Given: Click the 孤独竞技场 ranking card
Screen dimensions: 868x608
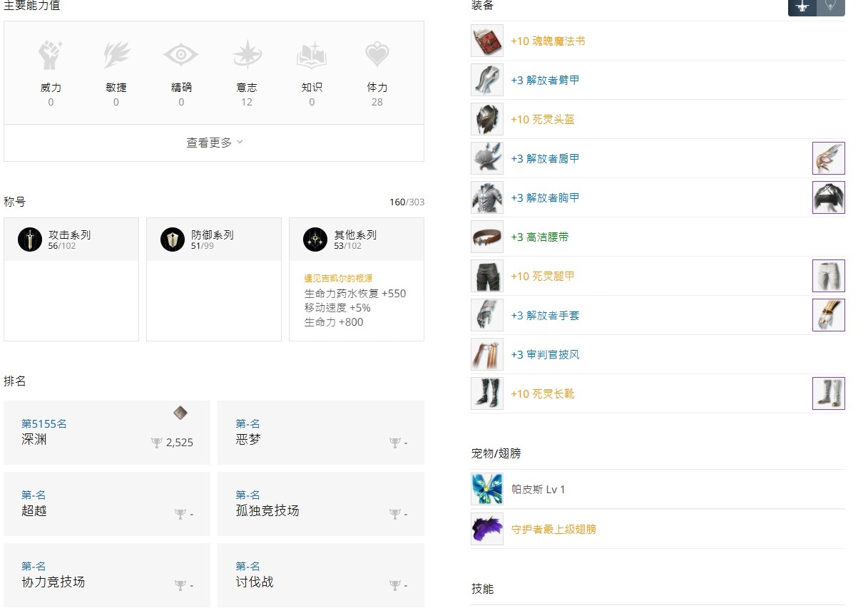Looking at the screenshot, I should (321, 504).
